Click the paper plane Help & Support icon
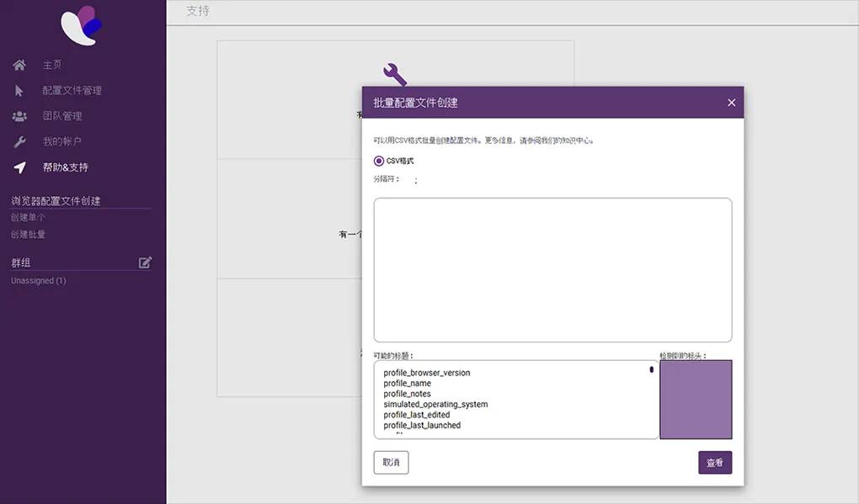Image resolution: width=859 pixels, height=504 pixels. click(19, 167)
